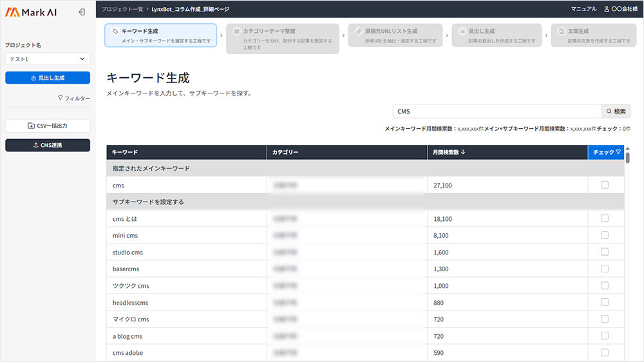Open the プロジェクト名 dropdown
Image resolution: width=644 pixels, height=362 pixels.
tap(48, 59)
